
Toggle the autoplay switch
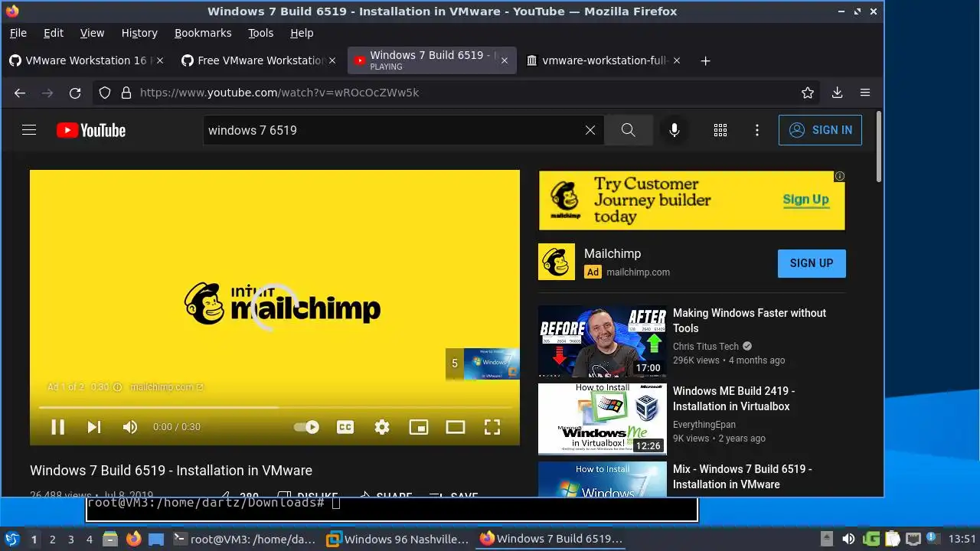(306, 427)
